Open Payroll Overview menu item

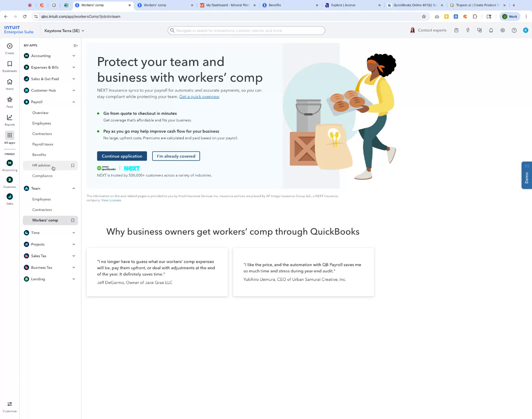tap(40, 113)
